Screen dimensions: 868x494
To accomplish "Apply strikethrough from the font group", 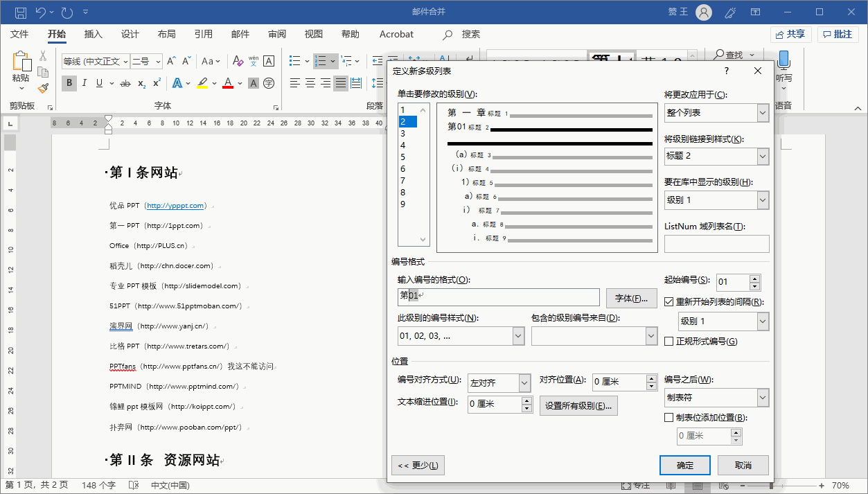I will click(x=125, y=83).
